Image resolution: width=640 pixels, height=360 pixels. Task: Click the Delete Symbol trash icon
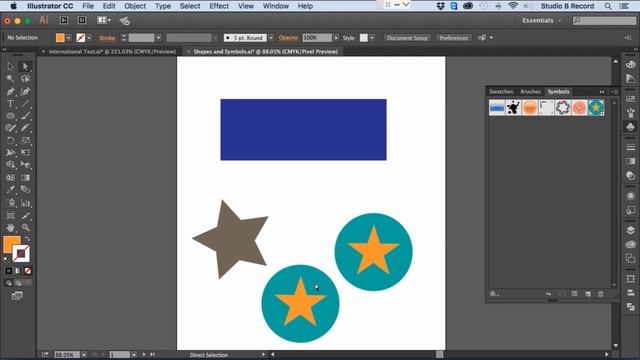point(600,294)
